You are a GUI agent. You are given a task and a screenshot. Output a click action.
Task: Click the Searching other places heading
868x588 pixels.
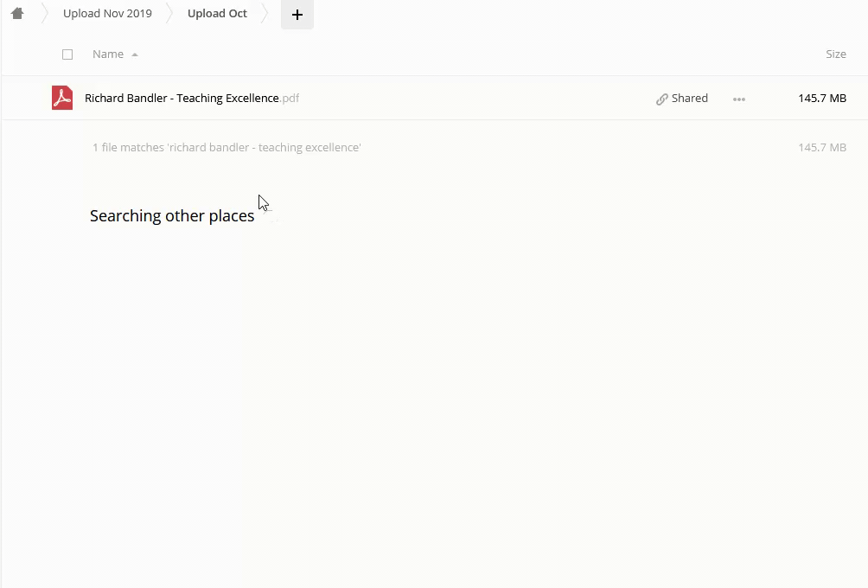tap(172, 216)
